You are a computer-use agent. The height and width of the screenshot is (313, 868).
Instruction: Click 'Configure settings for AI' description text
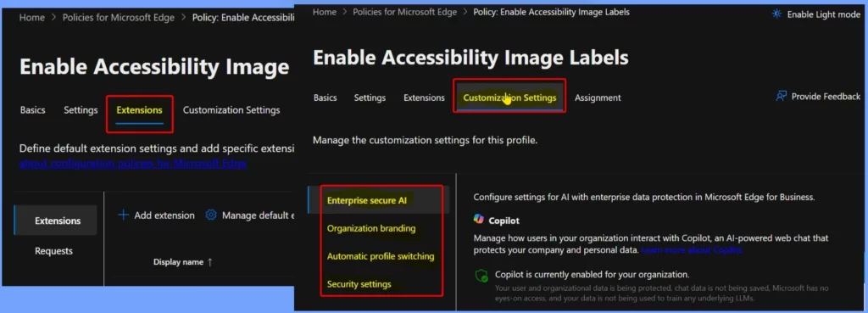click(x=644, y=197)
